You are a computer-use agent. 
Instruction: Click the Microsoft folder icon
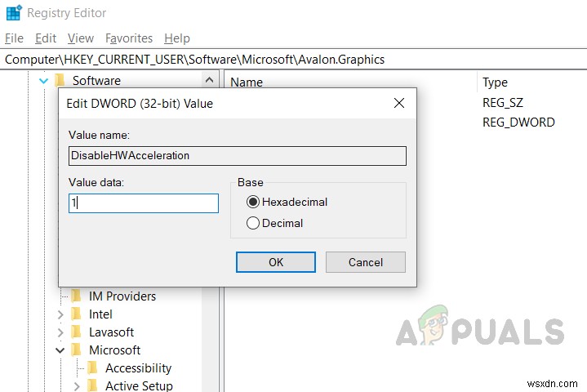pos(77,350)
